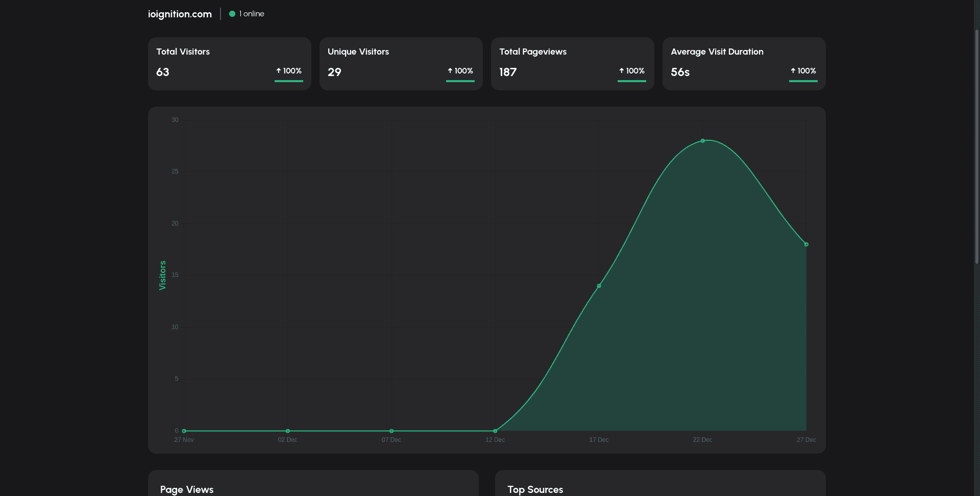Viewport: 980px width, 496px height.
Task: Open the Total Pageviews card
Action: pyautogui.click(x=573, y=64)
